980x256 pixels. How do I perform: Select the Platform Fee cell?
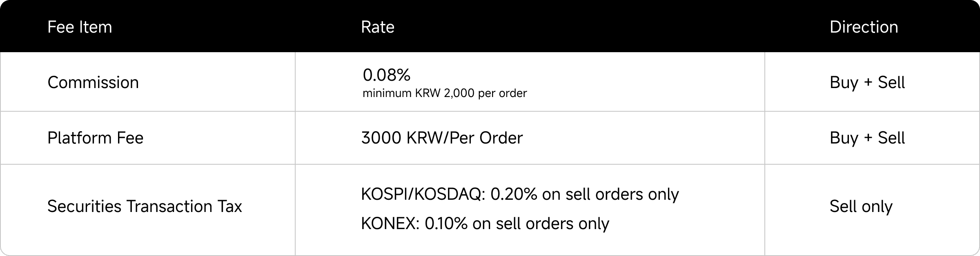[x=147, y=138]
